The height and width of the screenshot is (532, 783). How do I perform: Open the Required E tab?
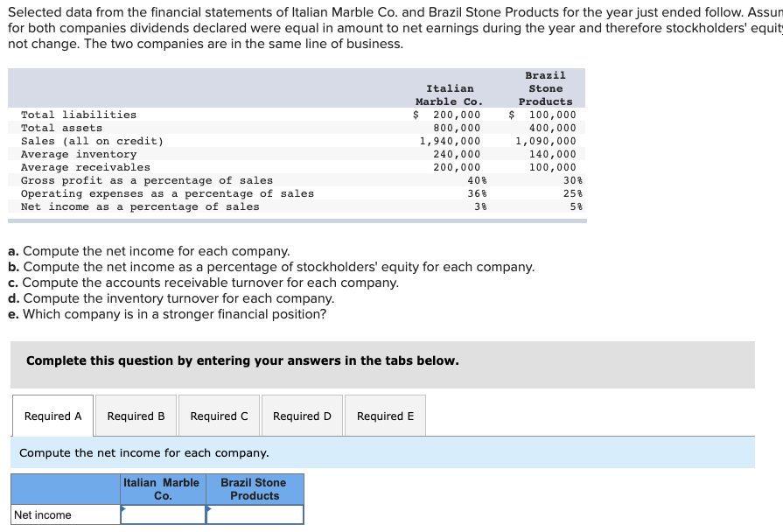(x=385, y=416)
